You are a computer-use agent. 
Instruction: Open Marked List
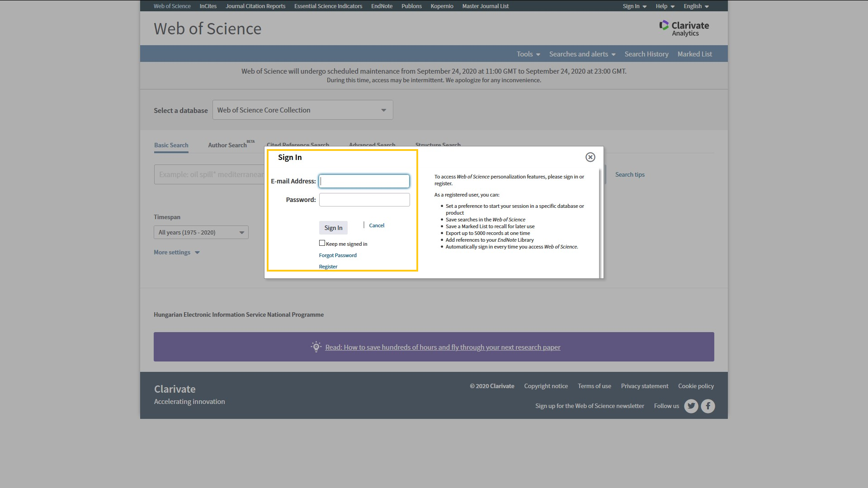(x=694, y=54)
